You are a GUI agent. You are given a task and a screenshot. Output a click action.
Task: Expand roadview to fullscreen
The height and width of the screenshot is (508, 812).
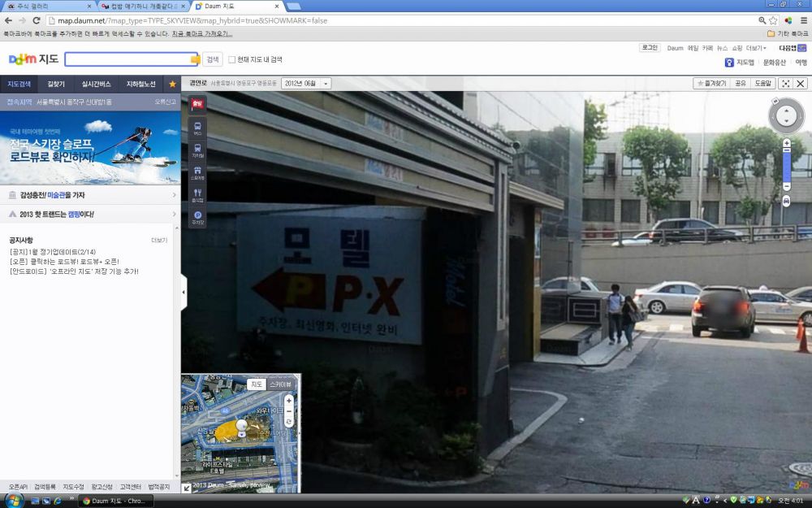(x=785, y=84)
